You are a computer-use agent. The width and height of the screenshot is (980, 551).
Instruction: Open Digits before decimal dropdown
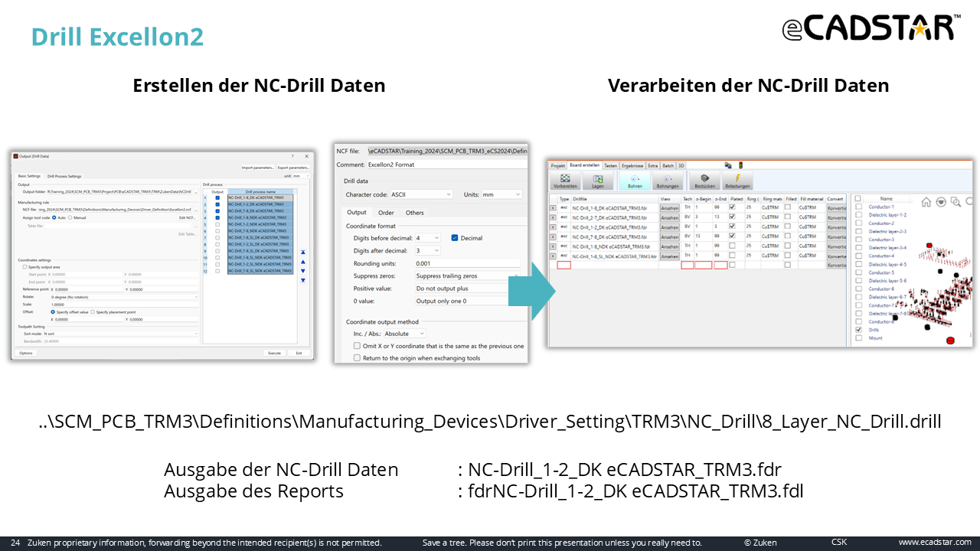coord(427,238)
